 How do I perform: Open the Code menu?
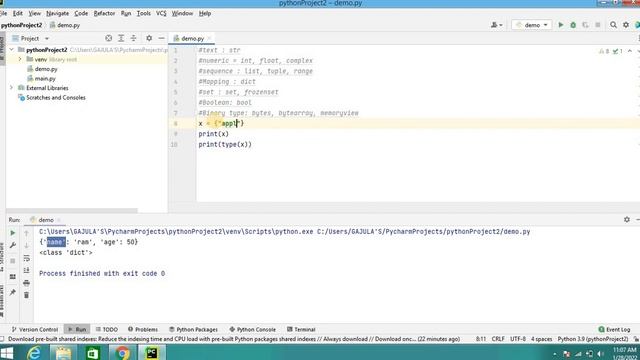coord(81,13)
